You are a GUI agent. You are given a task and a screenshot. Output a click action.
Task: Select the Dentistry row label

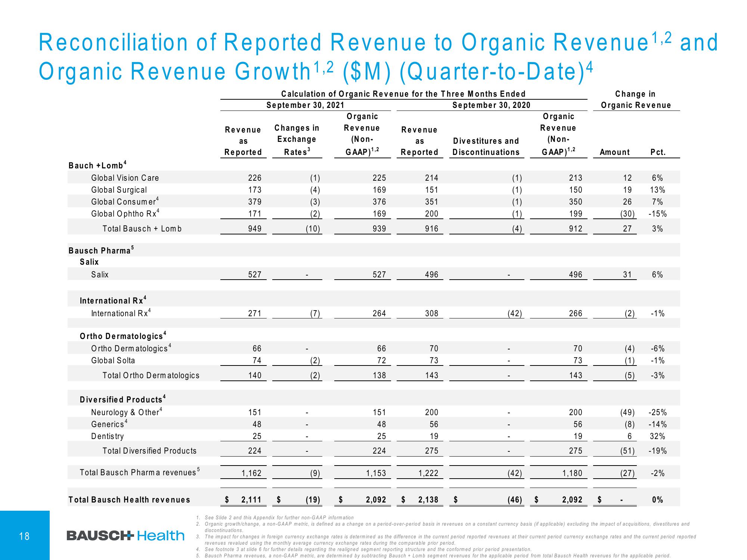(108, 436)
